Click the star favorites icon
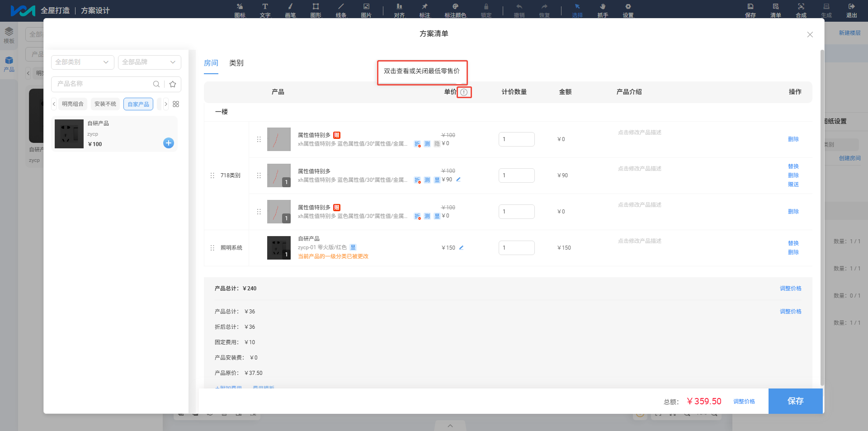Image resolution: width=868 pixels, height=431 pixels. [173, 84]
